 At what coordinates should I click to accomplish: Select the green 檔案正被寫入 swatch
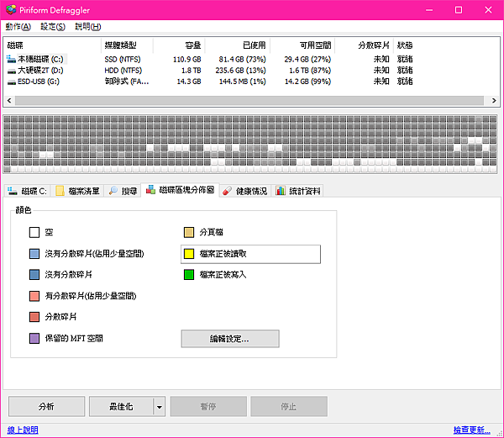point(189,275)
